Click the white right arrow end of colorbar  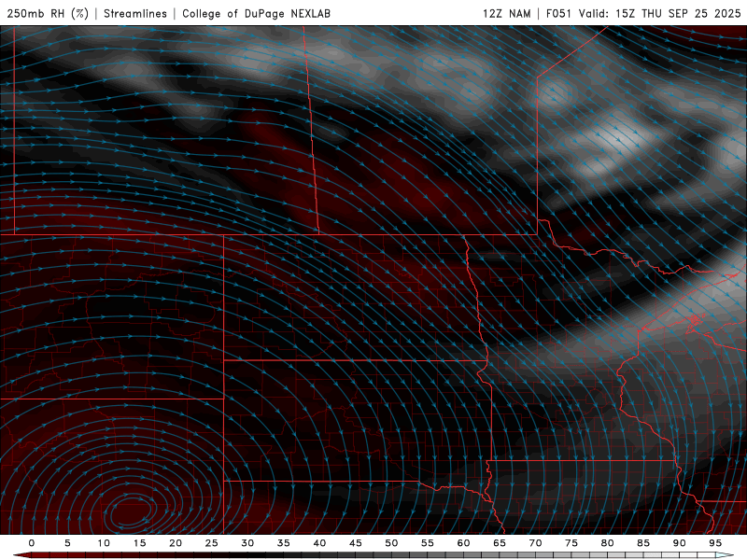click(x=725, y=555)
